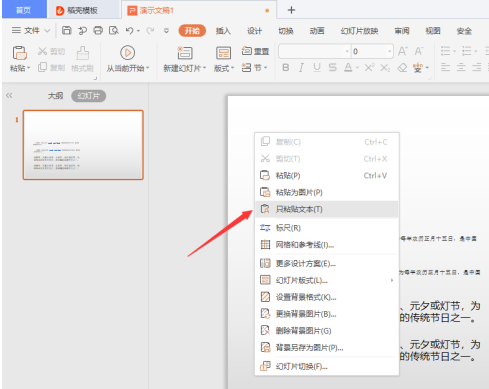Switch to the 幻灯片放映 ribbon tab
Screen dimensions: 489x389
pos(359,31)
